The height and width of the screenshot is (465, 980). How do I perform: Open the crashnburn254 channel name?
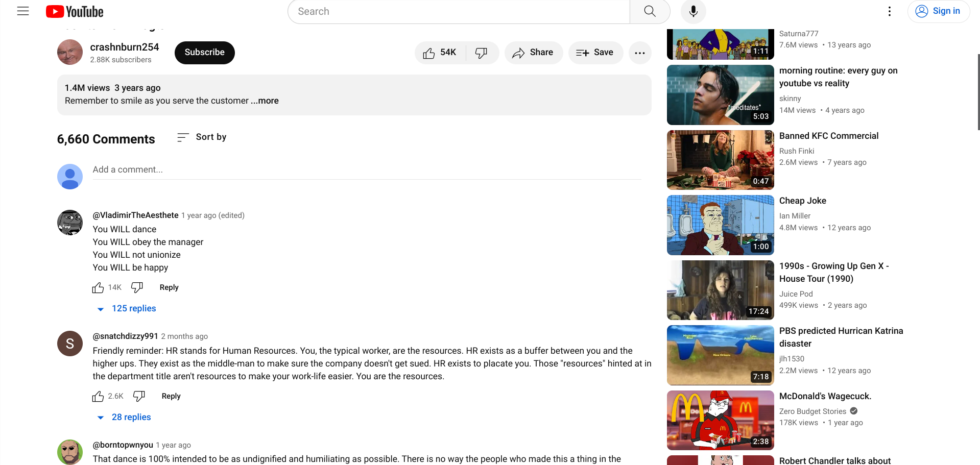[125, 47]
